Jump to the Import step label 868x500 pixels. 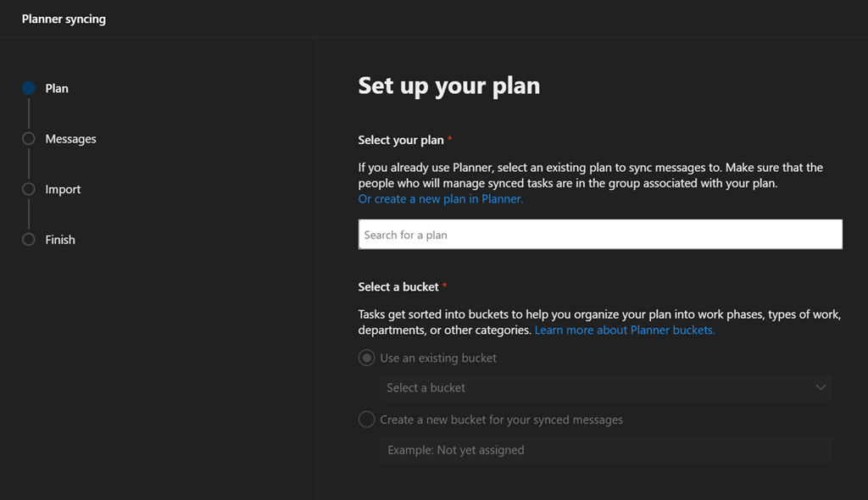click(63, 189)
